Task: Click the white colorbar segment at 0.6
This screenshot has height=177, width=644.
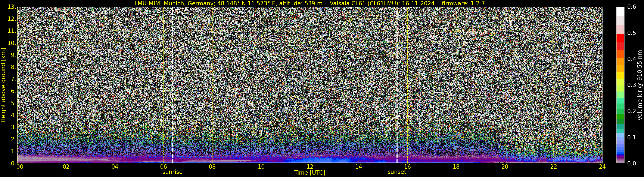Action: point(620,11)
